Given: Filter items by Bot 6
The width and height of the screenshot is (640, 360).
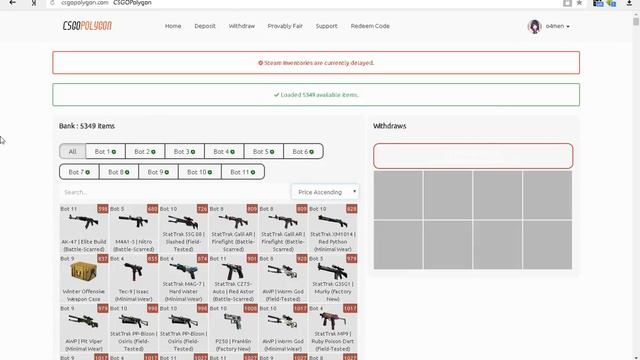Looking at the screenshot, I should pos(303,151).
